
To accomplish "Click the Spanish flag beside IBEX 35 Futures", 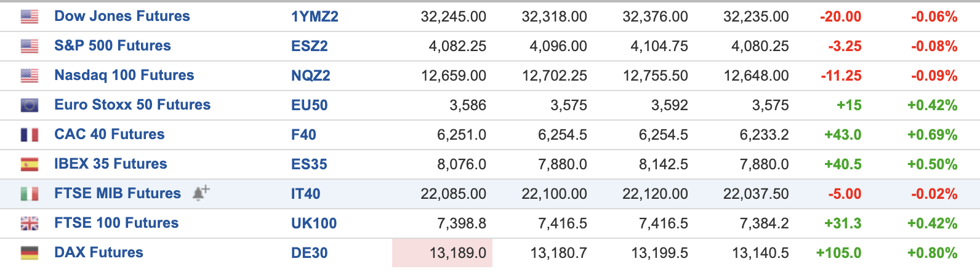I will pos(30,164).
